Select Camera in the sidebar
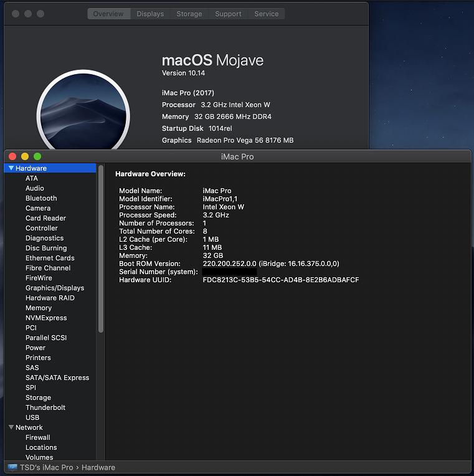Viewport: 474px width, 476px height. [38, 208]
